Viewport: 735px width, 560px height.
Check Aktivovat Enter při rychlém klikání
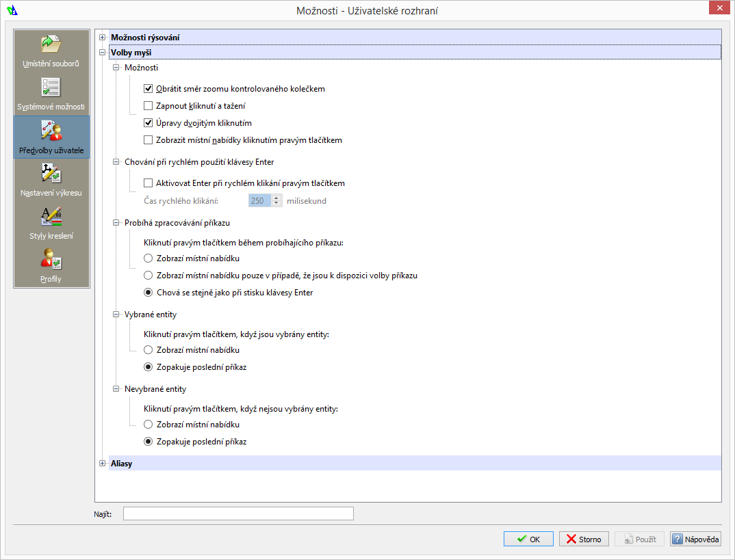(x=148, y=183)
